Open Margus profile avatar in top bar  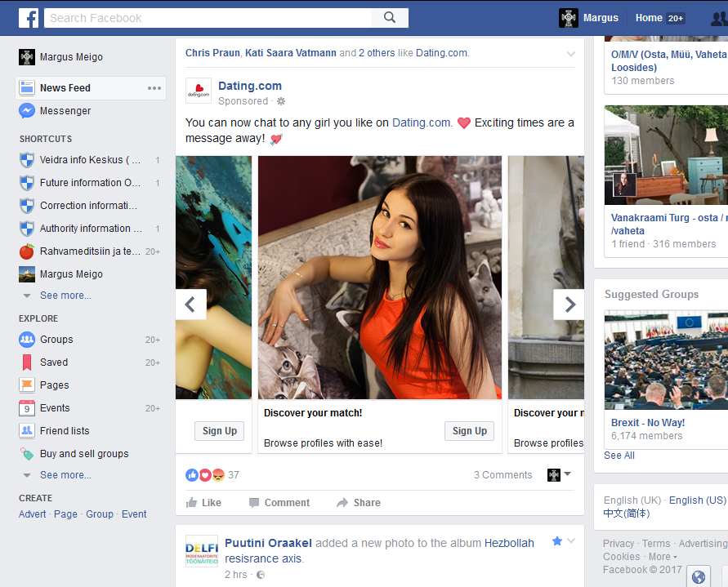[x=569, y=18]
